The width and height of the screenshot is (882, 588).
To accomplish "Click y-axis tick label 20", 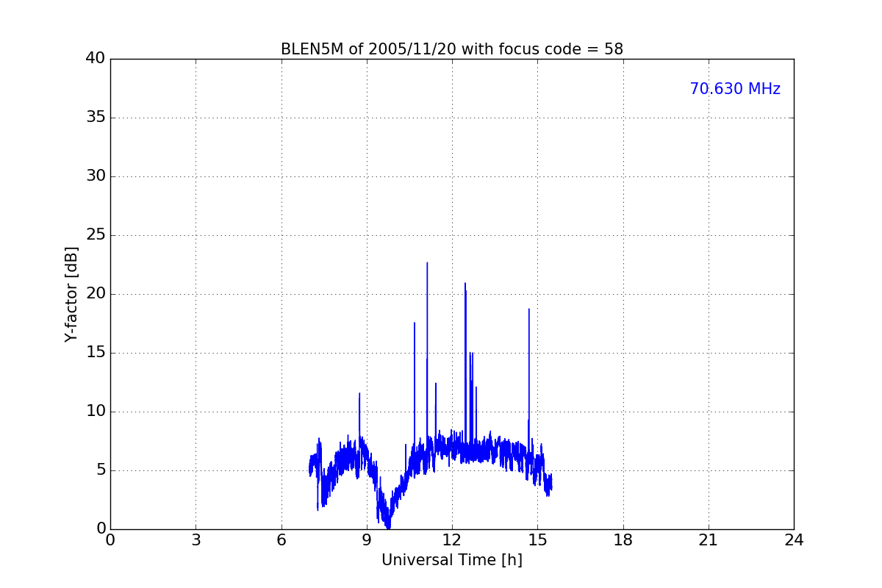I will click(95, 294).
